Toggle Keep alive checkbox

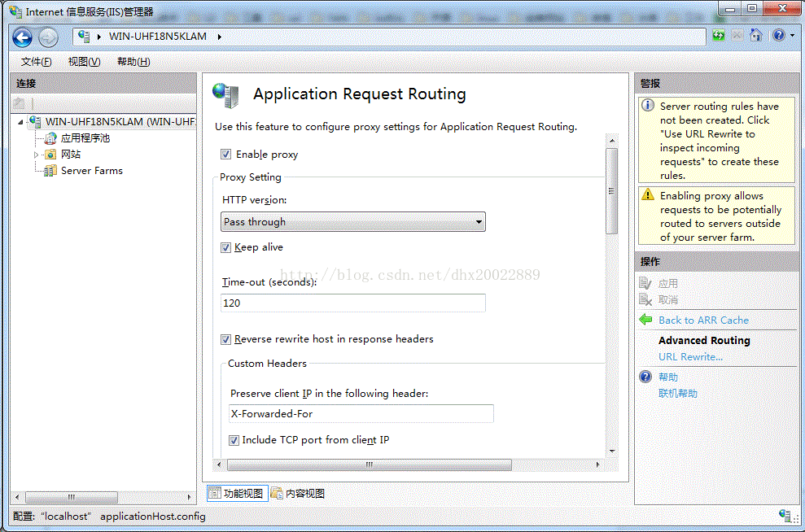(x=226, y=248)
